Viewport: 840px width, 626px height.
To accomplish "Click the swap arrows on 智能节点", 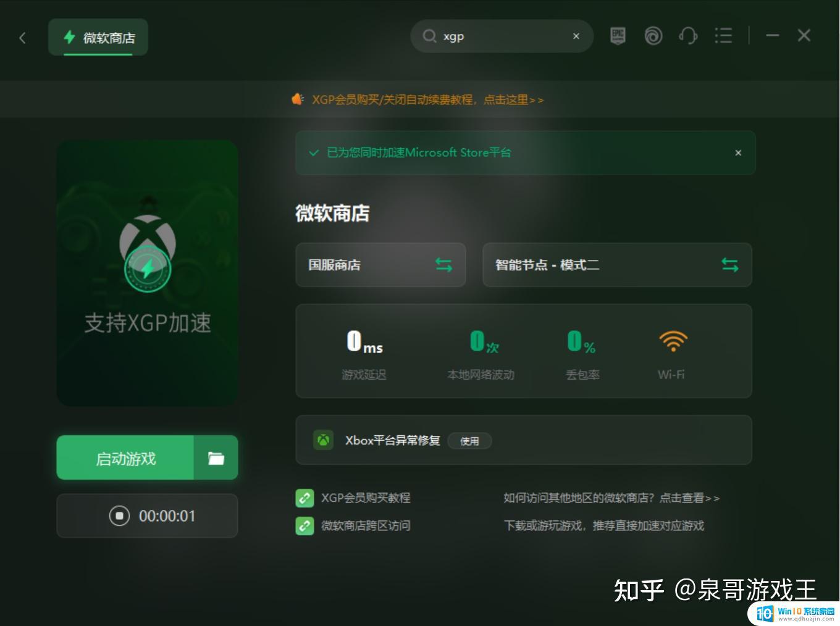I will tap(730, 265).
